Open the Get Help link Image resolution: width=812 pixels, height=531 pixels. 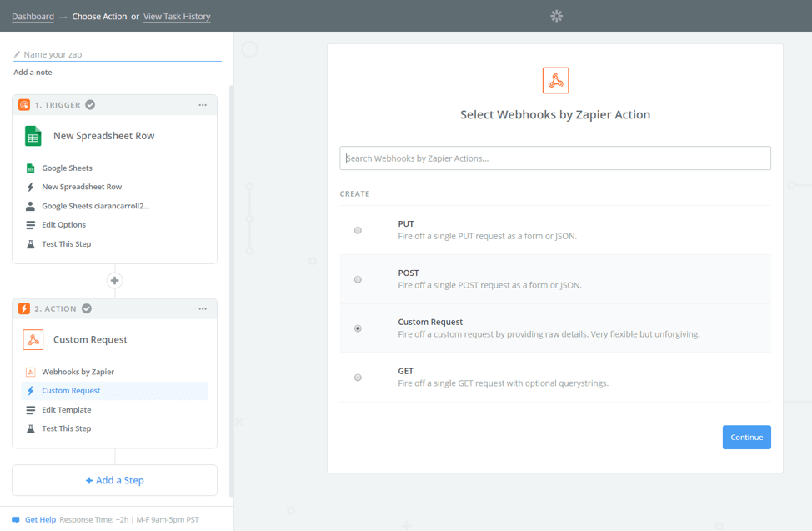point(40,519)
